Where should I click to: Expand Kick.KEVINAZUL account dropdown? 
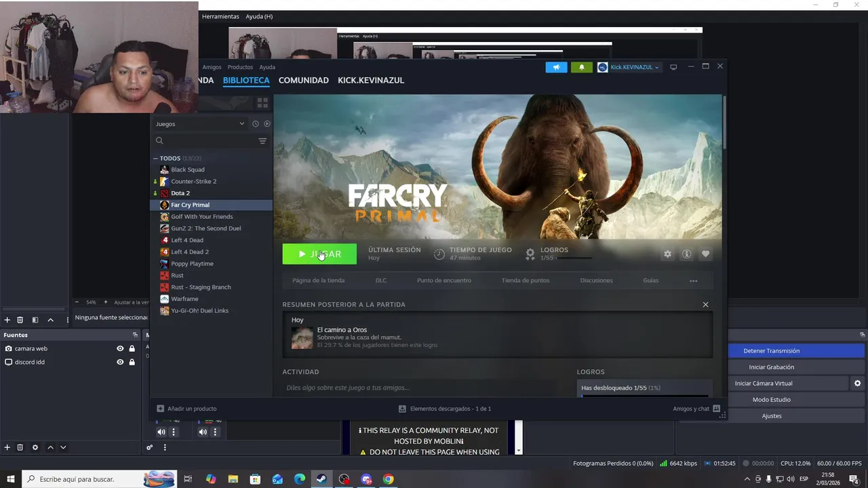click(x=629, y=67)
